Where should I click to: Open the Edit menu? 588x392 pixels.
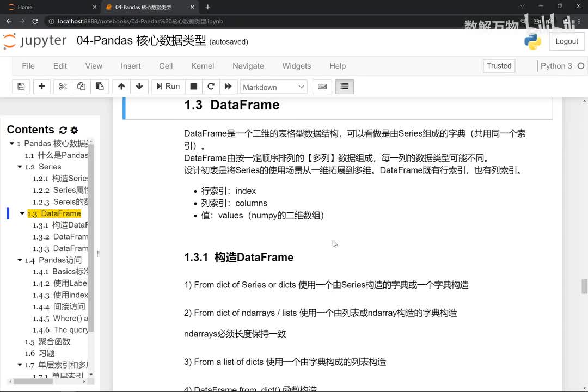(x=60, y=66)
